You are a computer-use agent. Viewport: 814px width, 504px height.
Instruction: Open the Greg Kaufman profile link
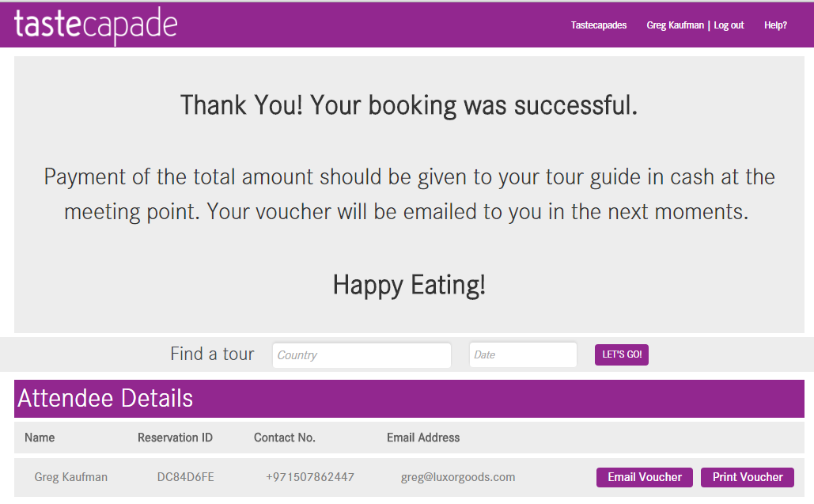click(x=675, y=25)
